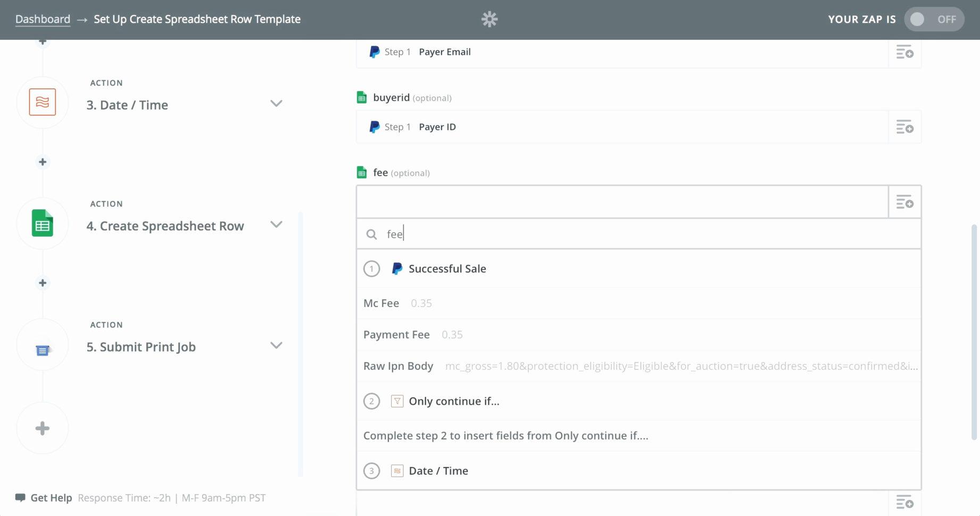Screen dimensions: 980x516
Task: Insert step between Date/Time and Spreadsheet Row
Action: point(43,162)
